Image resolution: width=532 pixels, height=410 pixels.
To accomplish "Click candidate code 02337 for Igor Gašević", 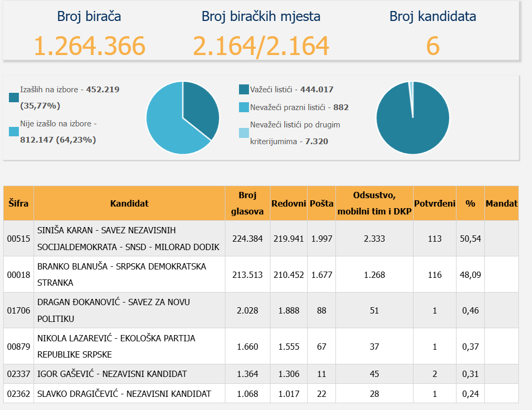I will pyautogui.click(x=18, y=374).
